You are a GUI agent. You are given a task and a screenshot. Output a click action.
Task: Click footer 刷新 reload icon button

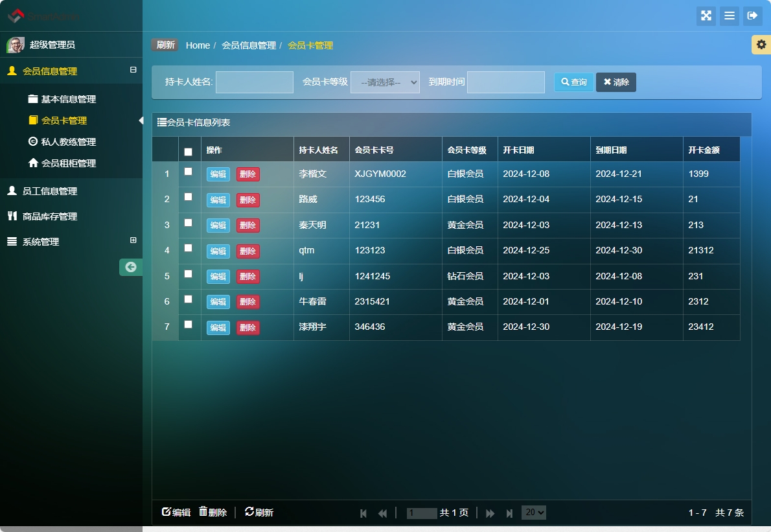point(259,513)
